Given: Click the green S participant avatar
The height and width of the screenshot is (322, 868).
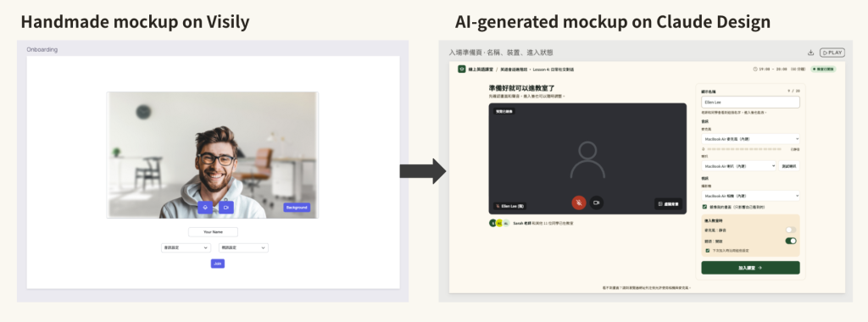Looking at the screenshot, I should [492, 223].
